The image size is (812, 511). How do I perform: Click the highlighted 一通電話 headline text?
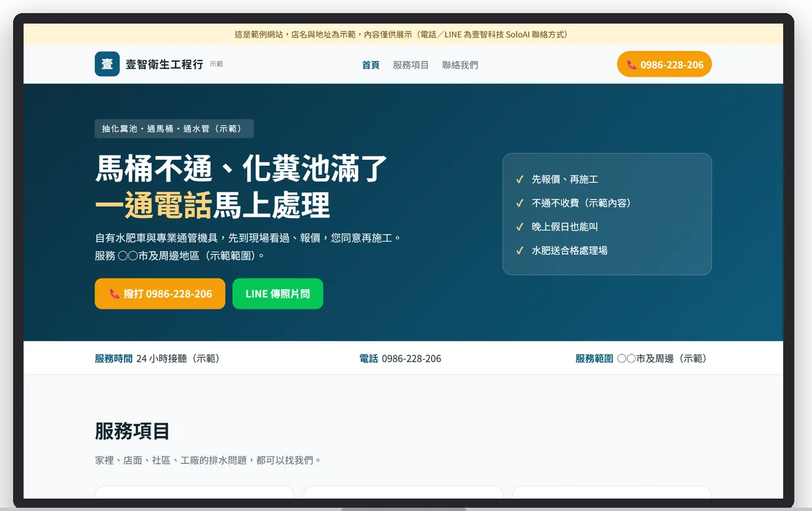(154, 205)
